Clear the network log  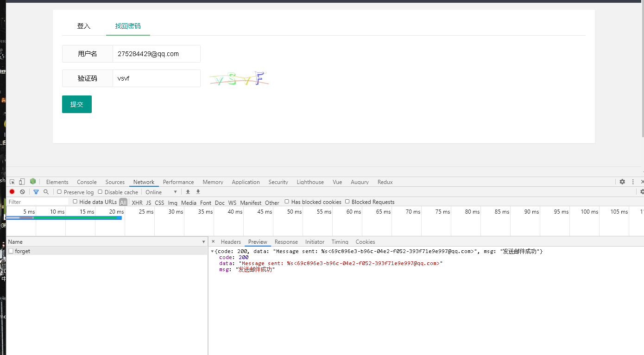click(x=22, y=192)
